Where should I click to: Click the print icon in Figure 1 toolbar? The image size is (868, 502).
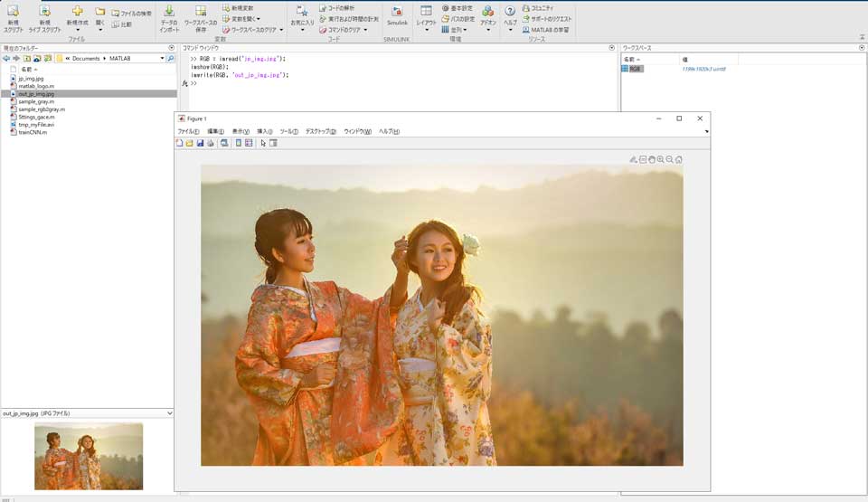[x=210, y=143]
